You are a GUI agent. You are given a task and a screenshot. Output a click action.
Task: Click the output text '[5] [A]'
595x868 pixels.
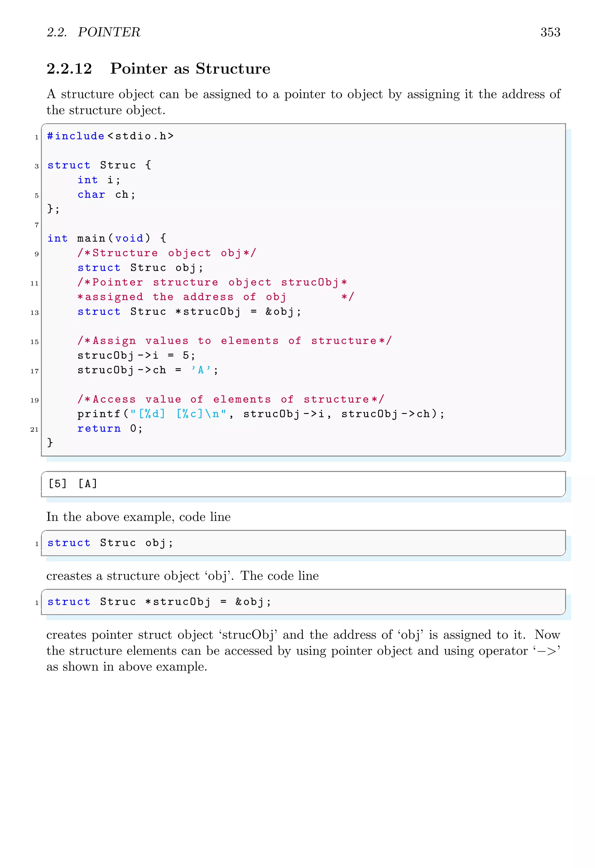pyautogui.click(x=73, y=484)
